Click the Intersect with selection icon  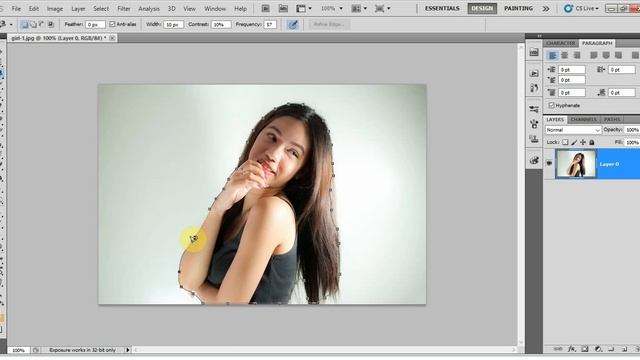click(x=51, y=24)
